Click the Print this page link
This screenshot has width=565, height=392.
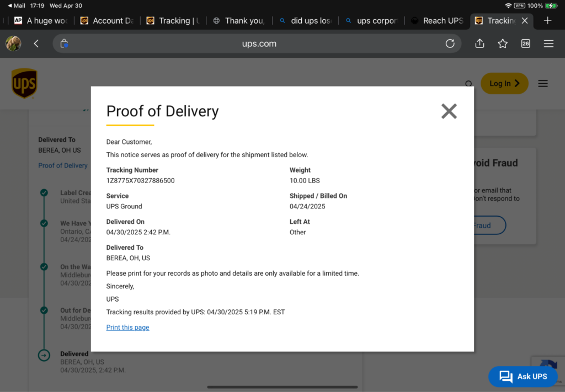click(x=127, y=327)
